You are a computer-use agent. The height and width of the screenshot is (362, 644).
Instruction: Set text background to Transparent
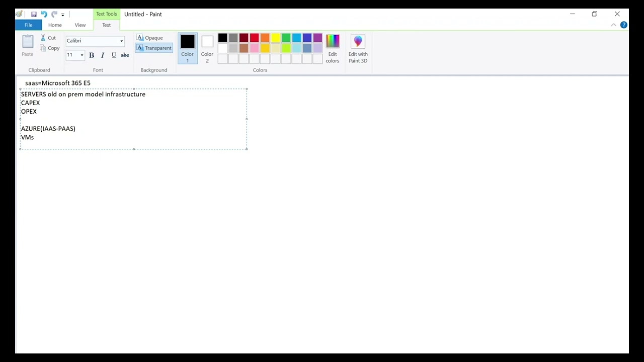coord(154,48)
